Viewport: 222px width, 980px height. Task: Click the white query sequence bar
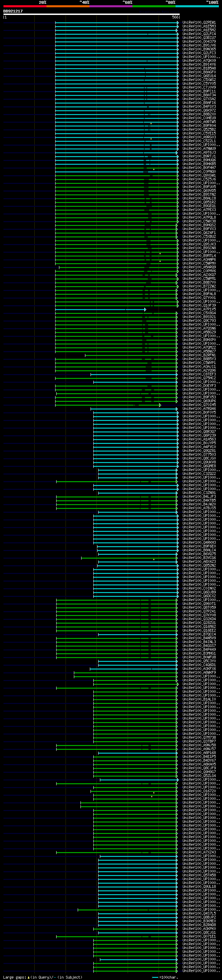pyautogui.click(x=92, y=15)
